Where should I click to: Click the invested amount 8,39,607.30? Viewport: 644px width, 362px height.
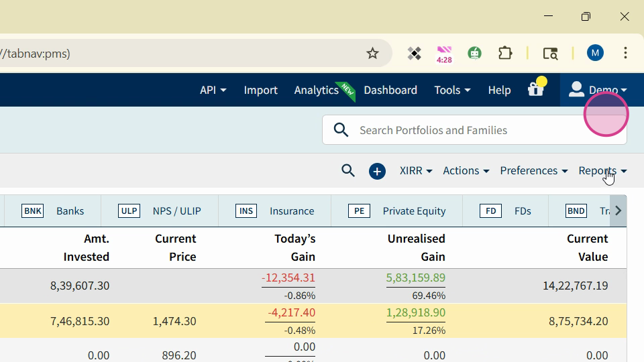[x=80, y=286]
